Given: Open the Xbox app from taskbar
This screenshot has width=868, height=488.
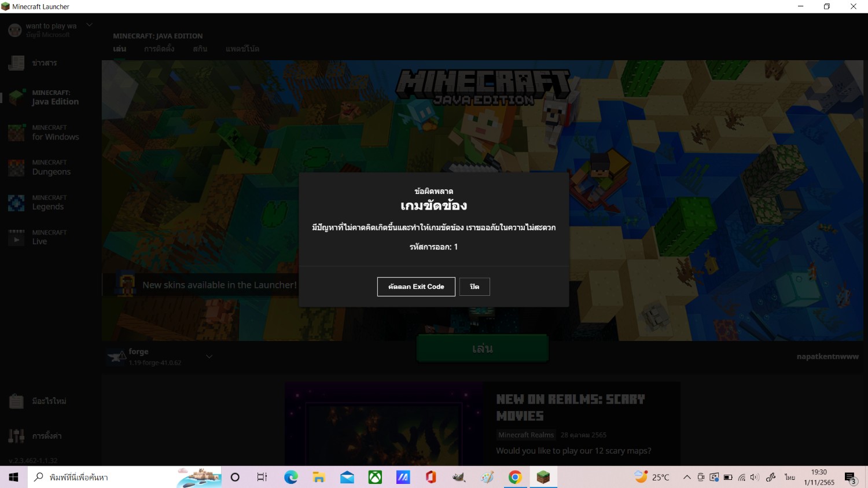Looking at the screenshot, I should 375,477.
